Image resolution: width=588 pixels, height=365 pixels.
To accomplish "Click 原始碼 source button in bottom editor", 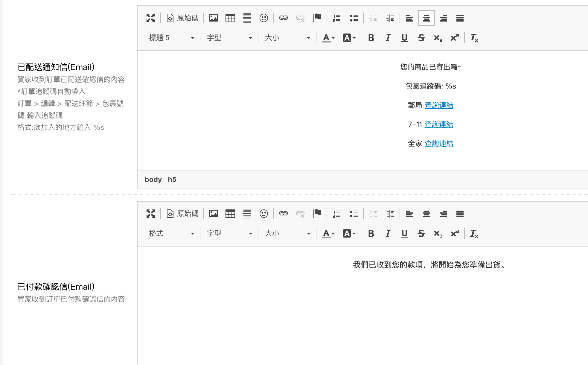I will (182, 214).
